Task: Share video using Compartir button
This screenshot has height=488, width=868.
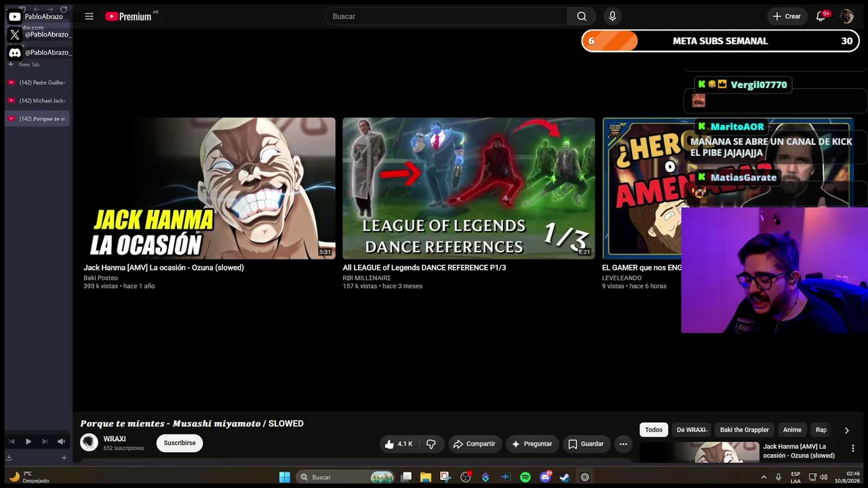Action: (x=474, y=444)
